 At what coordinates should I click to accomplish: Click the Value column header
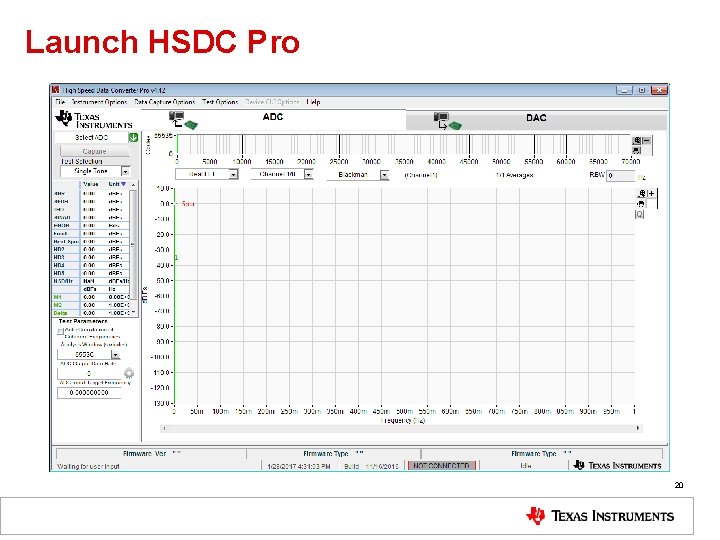point(91,184)
